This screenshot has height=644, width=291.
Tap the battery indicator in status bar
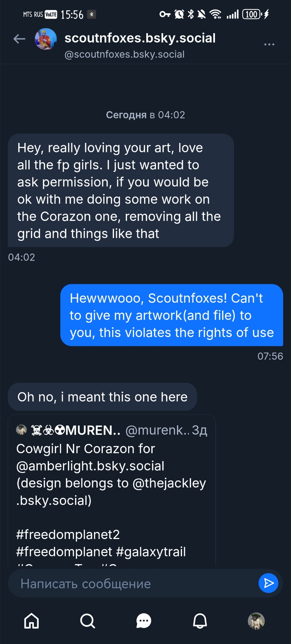tap(252, 14)
